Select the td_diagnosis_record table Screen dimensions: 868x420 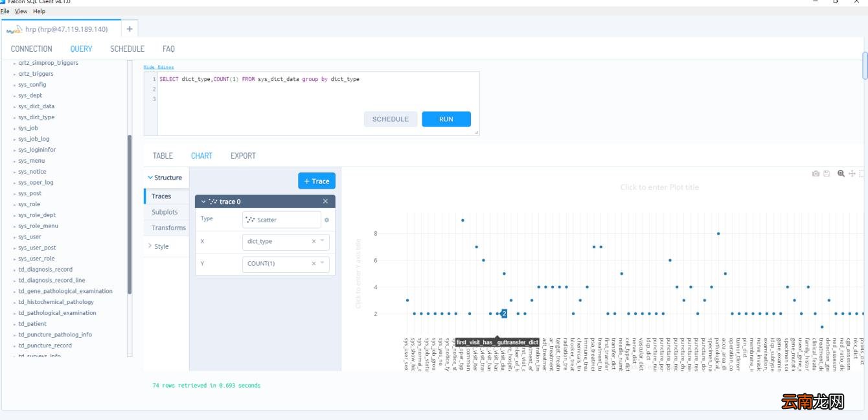coord(45,270)
